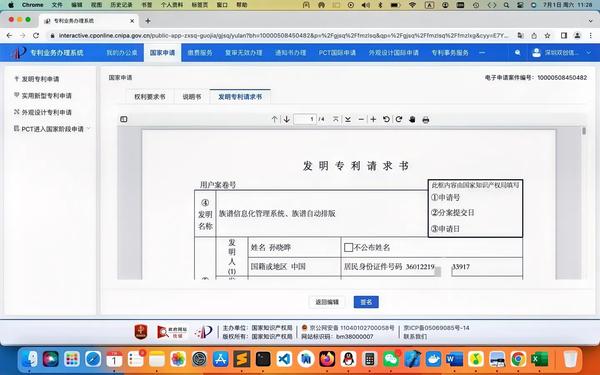This screenshot has width=600, height=375.
Task: Open 我的办公桌 in navigation bar
Action: coord(122,52)
